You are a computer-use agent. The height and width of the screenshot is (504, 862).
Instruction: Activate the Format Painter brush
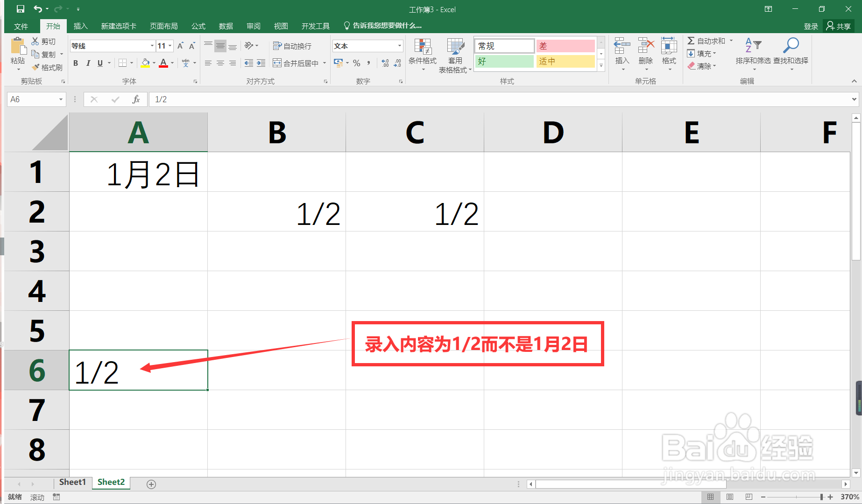(35, 67)
